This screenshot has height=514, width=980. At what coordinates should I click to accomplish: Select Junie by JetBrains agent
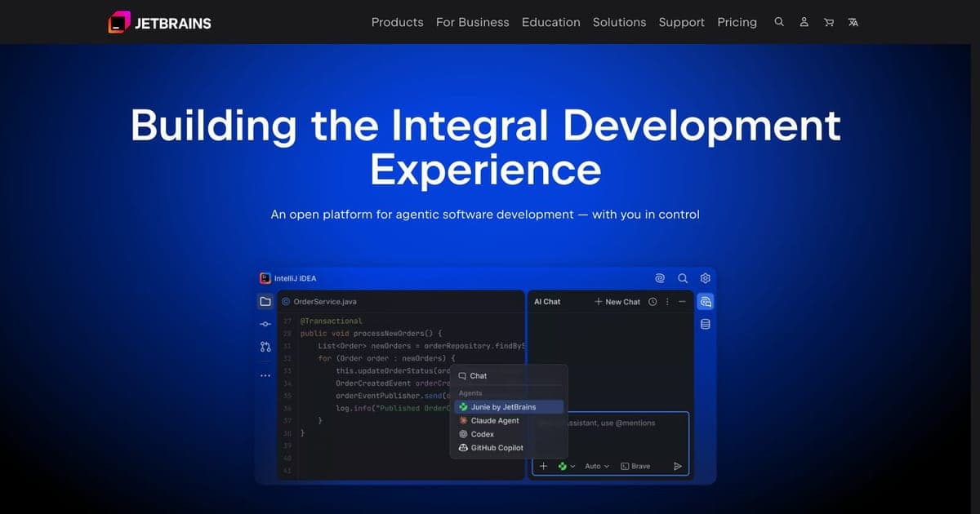coord(508,406)
